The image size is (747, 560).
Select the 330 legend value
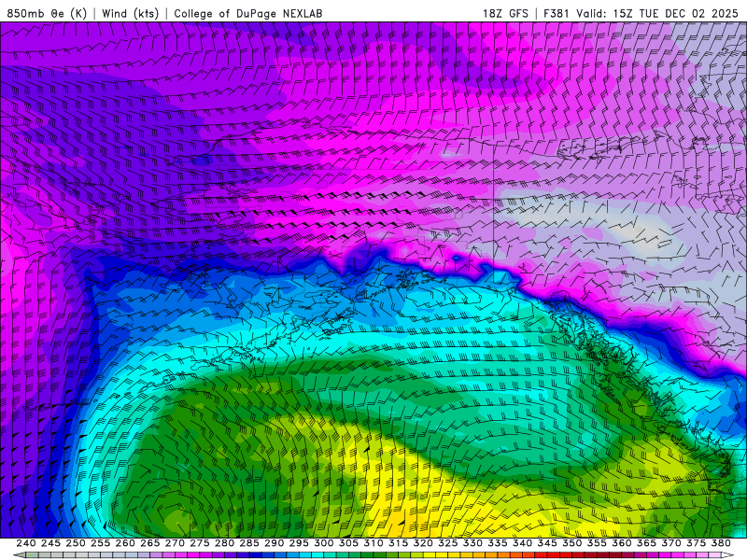472,543
